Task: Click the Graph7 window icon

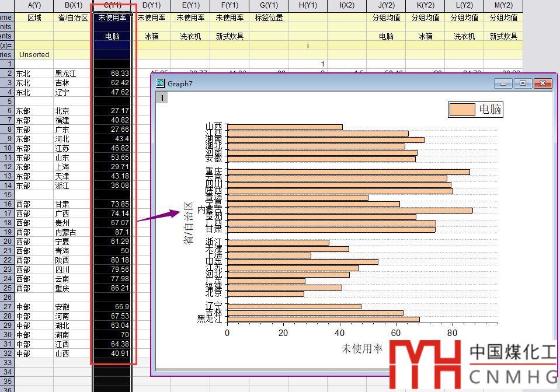Action: pyautogui.click(x=160, y=83)
